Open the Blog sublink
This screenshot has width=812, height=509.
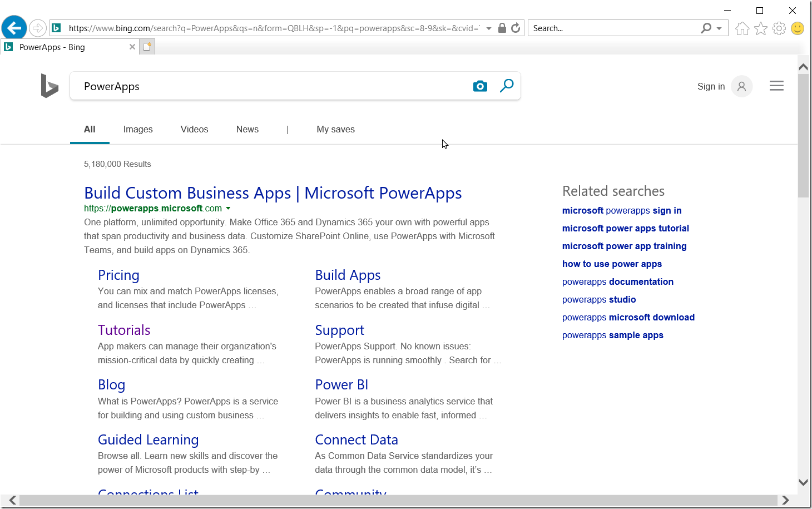pyautogui.click(x=111, y=385)
